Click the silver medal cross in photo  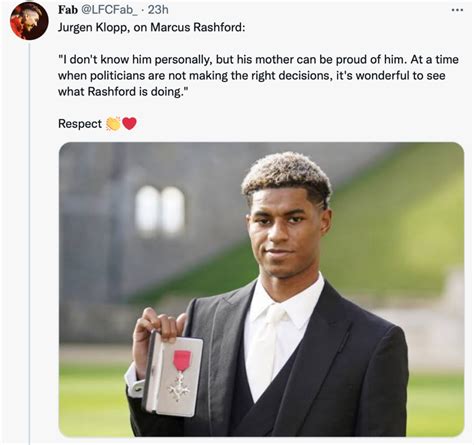pos(179,387)
